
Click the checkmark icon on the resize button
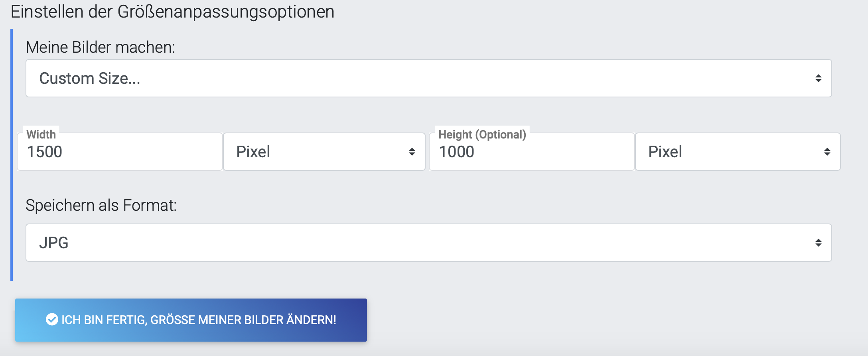52,320
